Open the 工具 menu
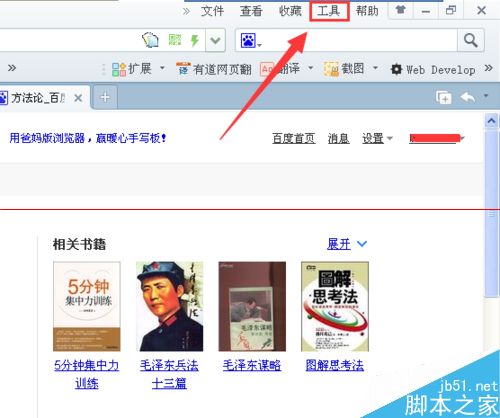This screenshot has width=500, height=418. 329,11
